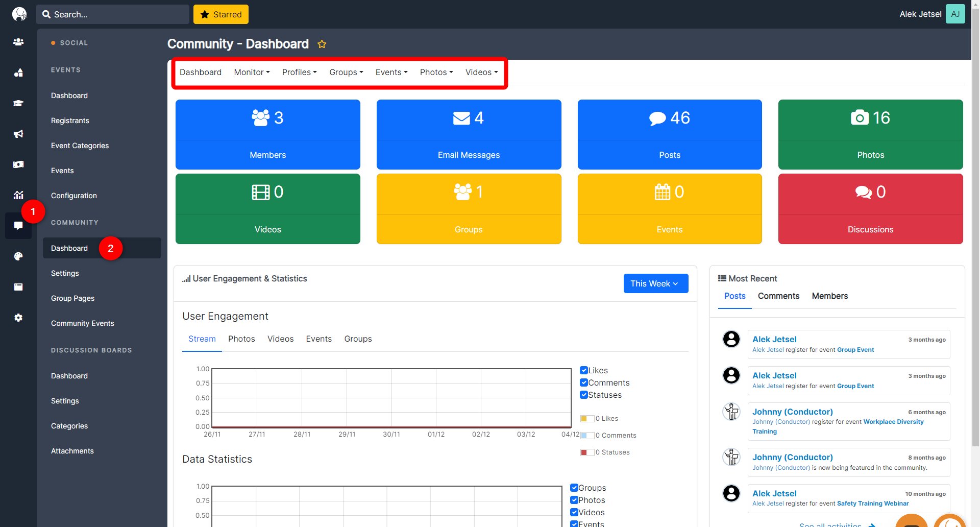The width and height of the screenshot is (980, 527).
Task: Click the chat icon on Discussions card
Action: pyautogui.click(x=864, y=193)
